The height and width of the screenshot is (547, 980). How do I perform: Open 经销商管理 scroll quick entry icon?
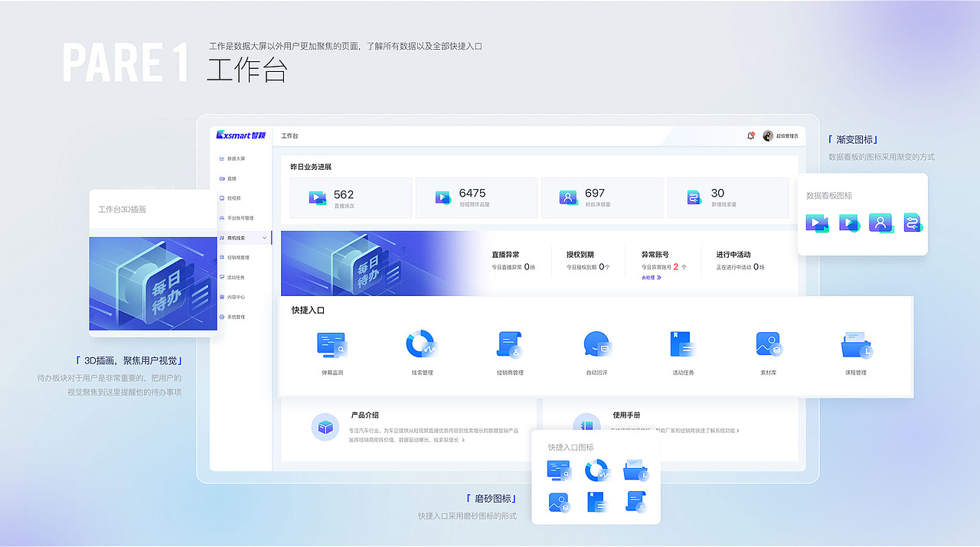(x=509, y=345)
